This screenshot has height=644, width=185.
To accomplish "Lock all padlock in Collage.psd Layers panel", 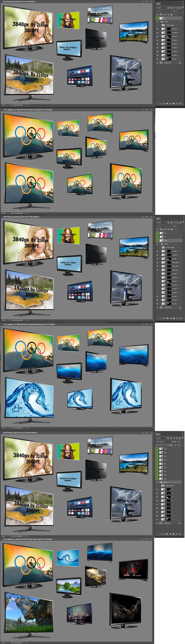I will [x=171, y=445].
